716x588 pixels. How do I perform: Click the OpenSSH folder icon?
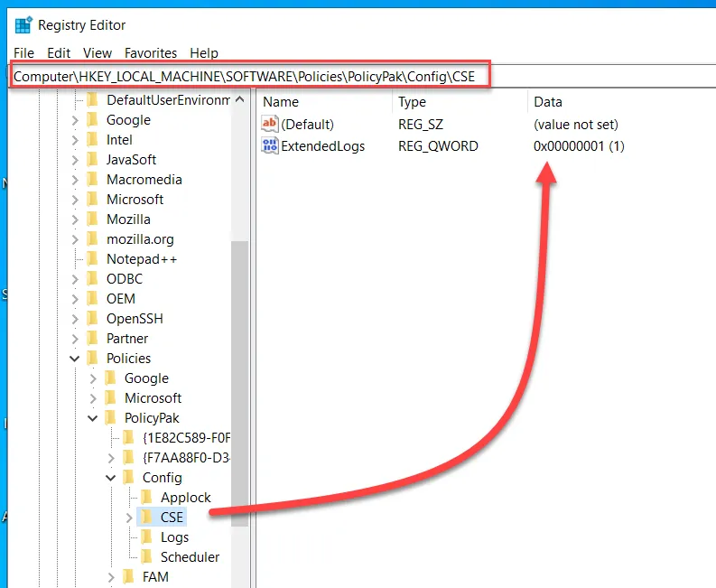point(92,319)
